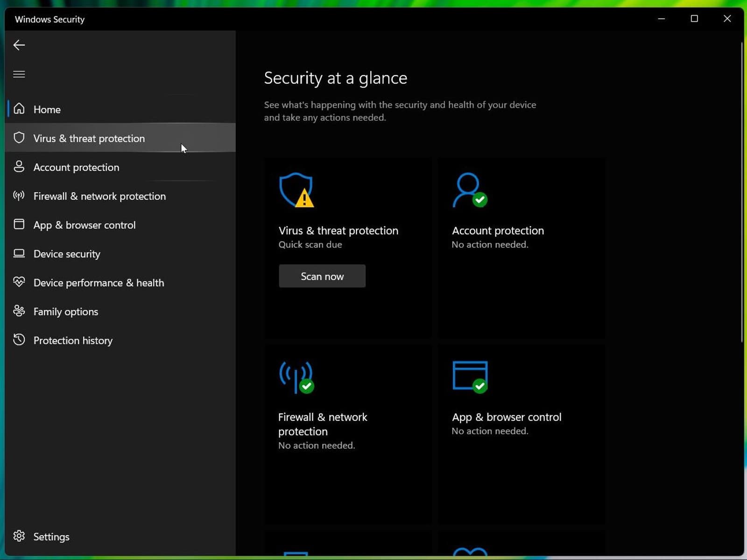Click 'No action needed.' under Firewall card
The height and width of the screenshot is (560, 747).
317,446
